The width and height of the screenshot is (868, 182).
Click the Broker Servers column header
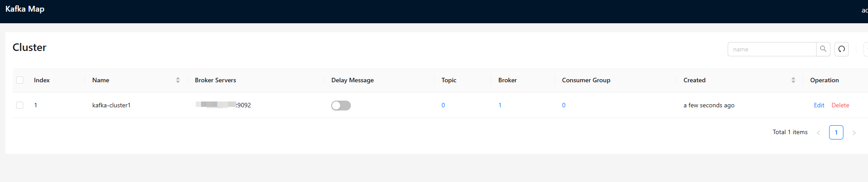[x=215, y=80]
